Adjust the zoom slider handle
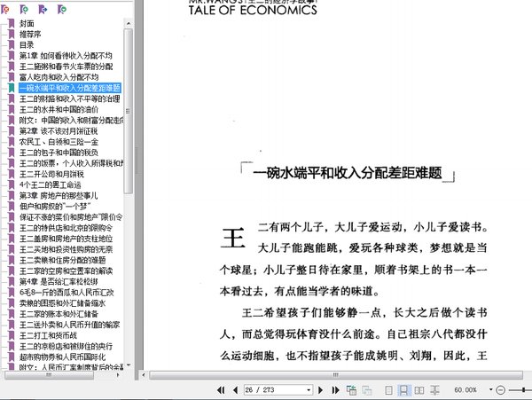This screenshot has height=400, width=532. coord(524,390)
